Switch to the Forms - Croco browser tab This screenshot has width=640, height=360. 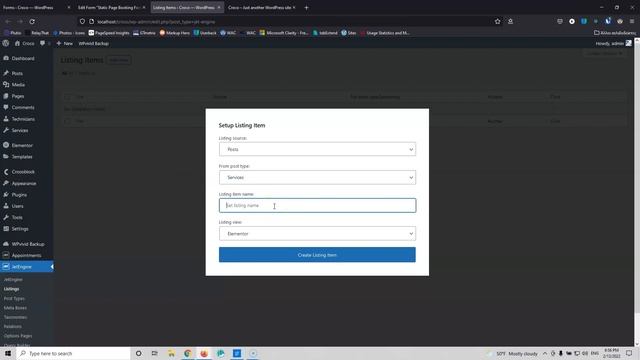click(x=36, y=7)
